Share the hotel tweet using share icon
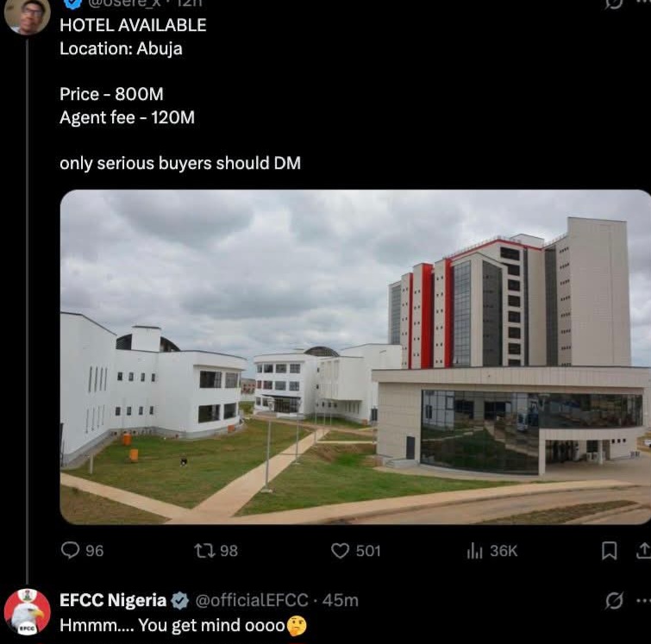651x644 pixels. coord(642,551)
